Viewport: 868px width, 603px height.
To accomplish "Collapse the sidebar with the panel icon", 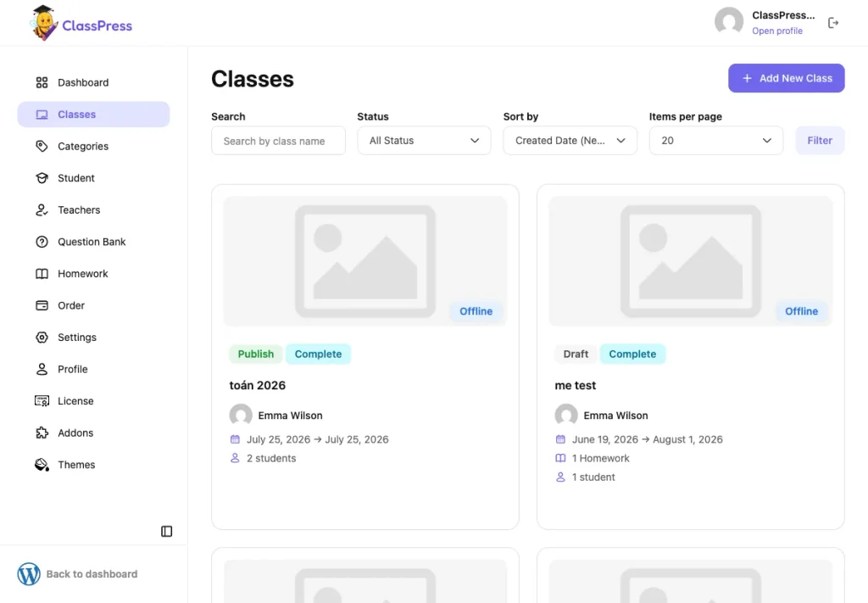I will [x=167, y=532].
